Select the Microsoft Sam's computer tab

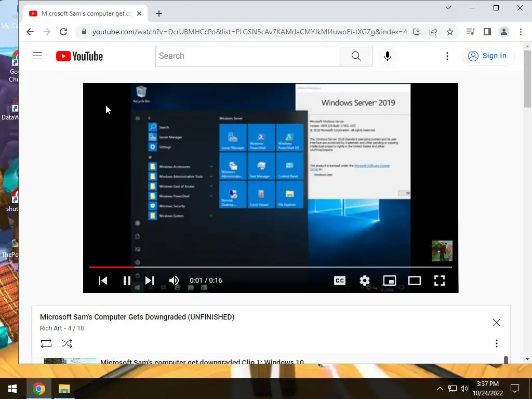pos(86,14)
